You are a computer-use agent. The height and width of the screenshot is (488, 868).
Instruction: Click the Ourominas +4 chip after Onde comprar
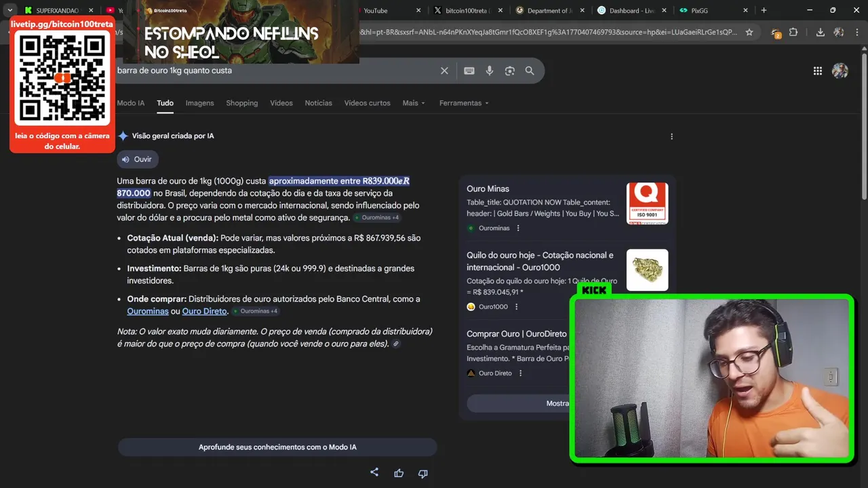point(255,311)
